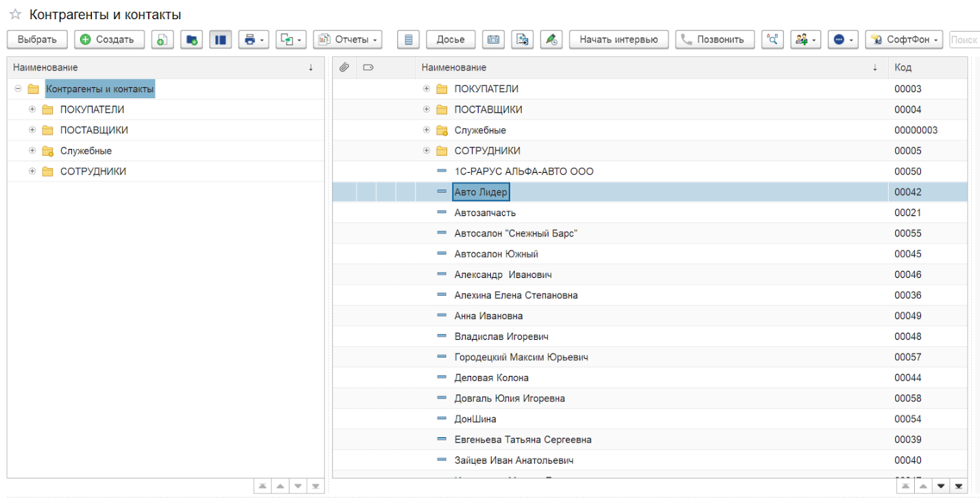Image resolution: width=980 pixels, height=503 pixels.
Task: Toggle the two-panel tree view button
Action: (220, 40)
